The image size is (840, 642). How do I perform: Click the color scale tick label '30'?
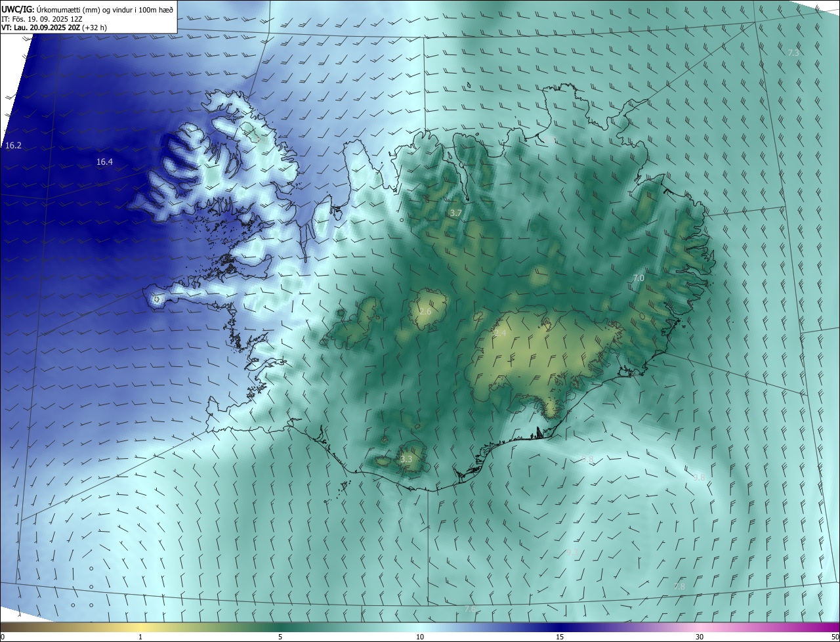700,637
